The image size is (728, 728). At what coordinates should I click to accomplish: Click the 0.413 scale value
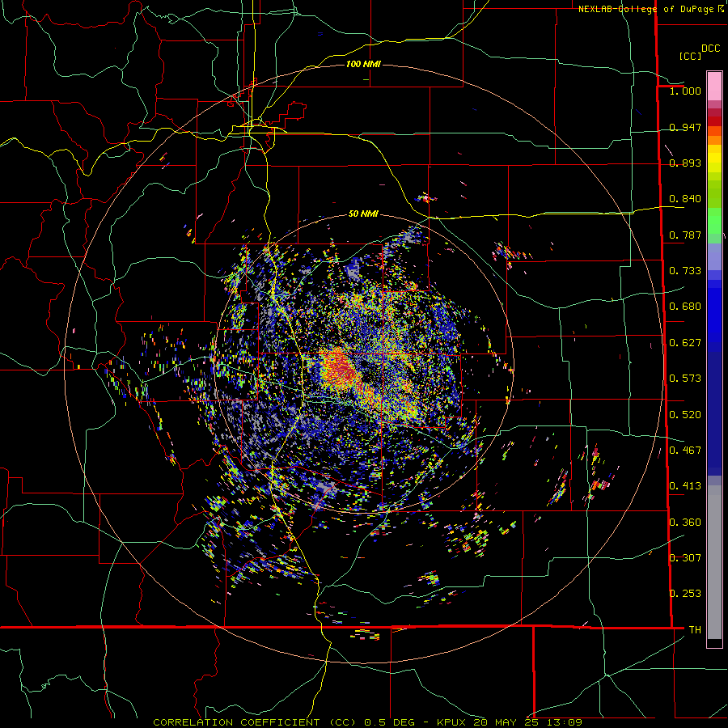point(685,486)
